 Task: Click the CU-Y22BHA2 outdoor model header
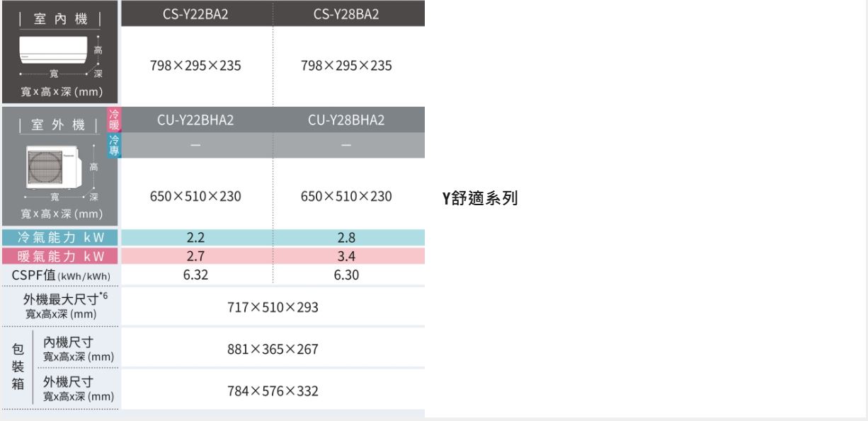(195, 120)
